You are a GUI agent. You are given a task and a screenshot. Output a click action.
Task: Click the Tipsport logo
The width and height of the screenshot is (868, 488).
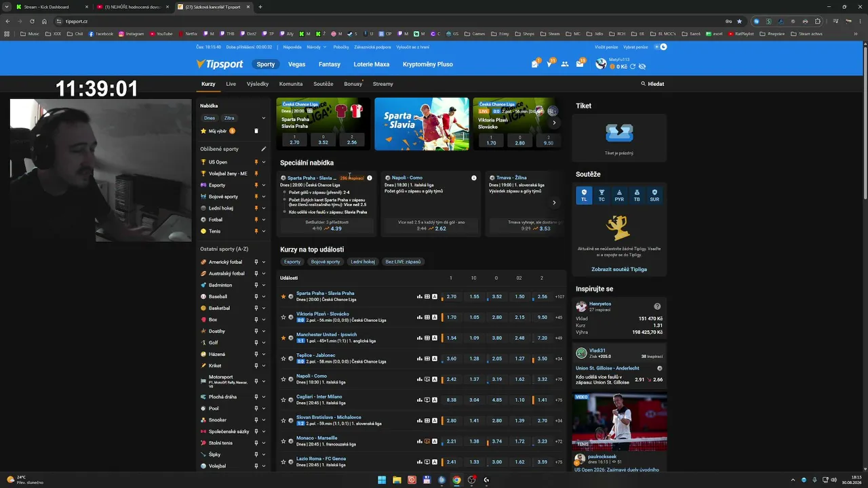(x=220, y=64)
